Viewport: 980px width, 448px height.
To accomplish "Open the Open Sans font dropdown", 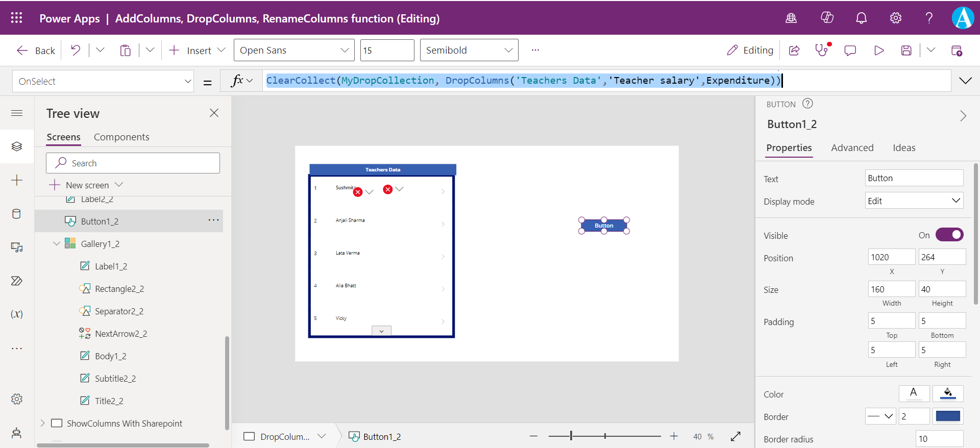I will [x=294, y=50].
